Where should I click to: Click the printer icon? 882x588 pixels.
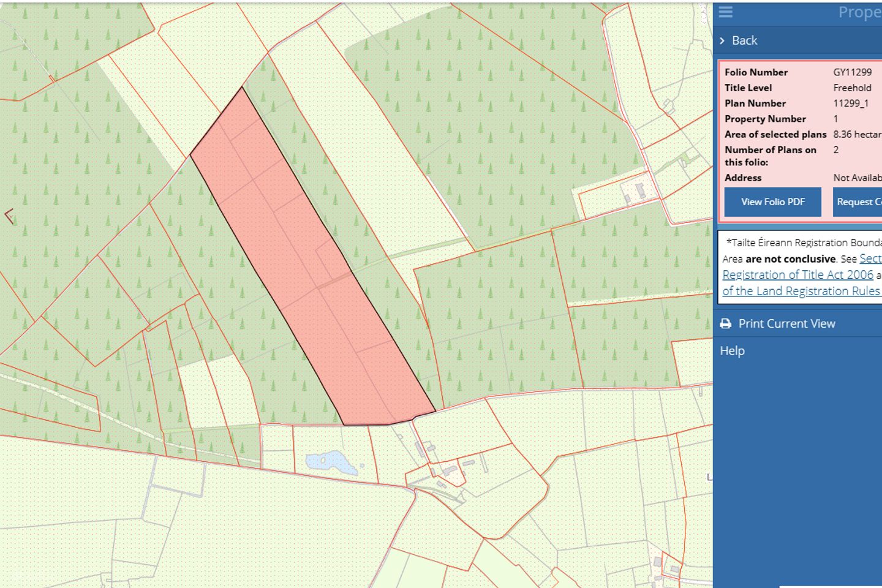[726, 323]
